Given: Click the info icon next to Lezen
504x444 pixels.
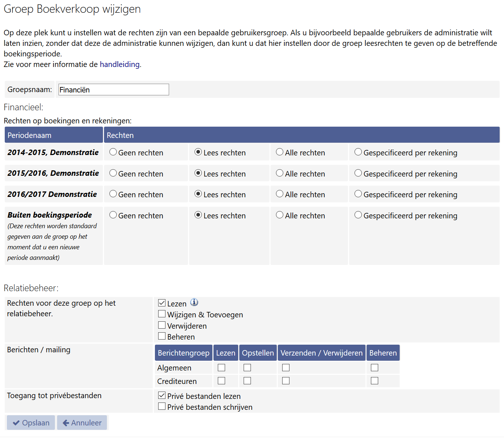Looking at the screenshot, I should pos(194,302).
